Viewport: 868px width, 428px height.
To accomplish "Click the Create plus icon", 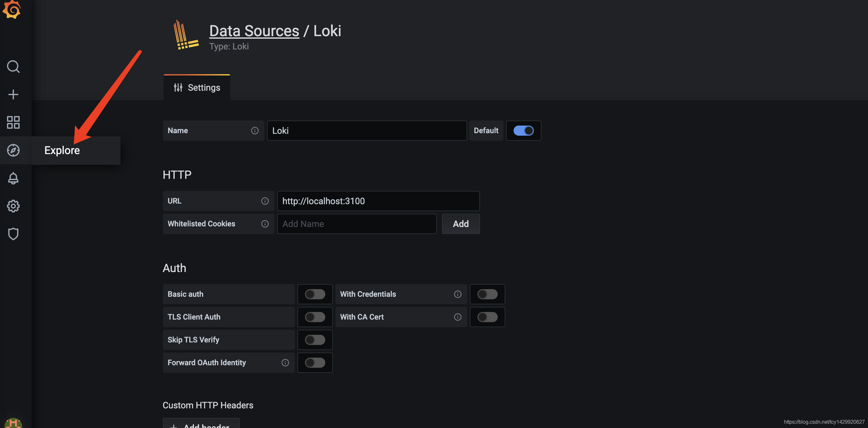I will click(x=13, y=94).
